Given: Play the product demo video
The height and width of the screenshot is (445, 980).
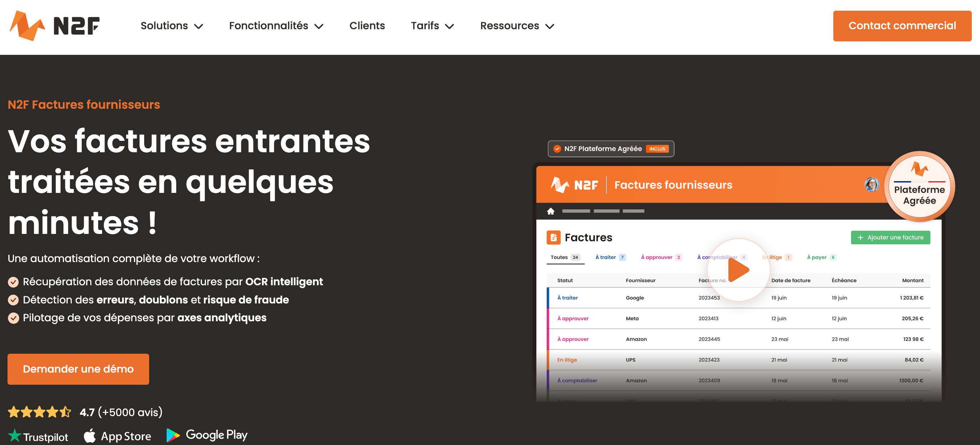Looking at the screenshot, I should [738, 270].
